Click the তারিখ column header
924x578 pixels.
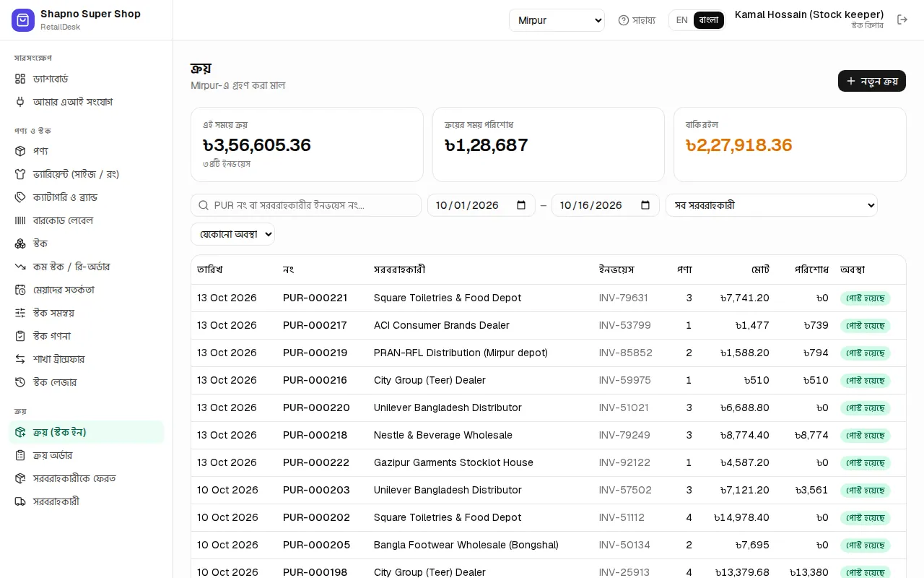click(210, 269)
